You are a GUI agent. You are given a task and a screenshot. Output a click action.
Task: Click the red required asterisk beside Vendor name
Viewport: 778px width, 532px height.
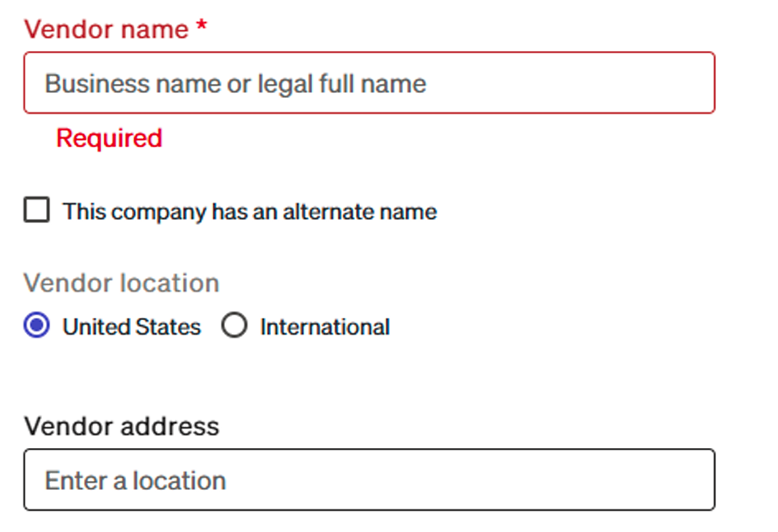[x=202, y=28]
